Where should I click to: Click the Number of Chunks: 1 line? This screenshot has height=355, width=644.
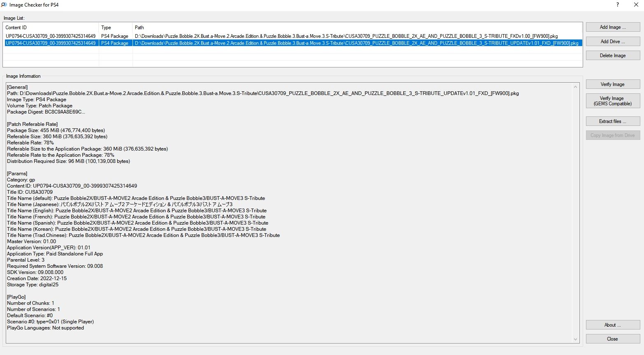point(30,303)
